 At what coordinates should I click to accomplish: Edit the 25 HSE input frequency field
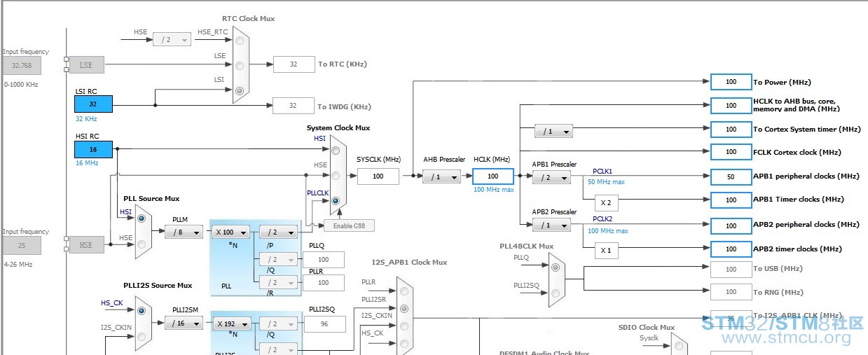[22, 246]
